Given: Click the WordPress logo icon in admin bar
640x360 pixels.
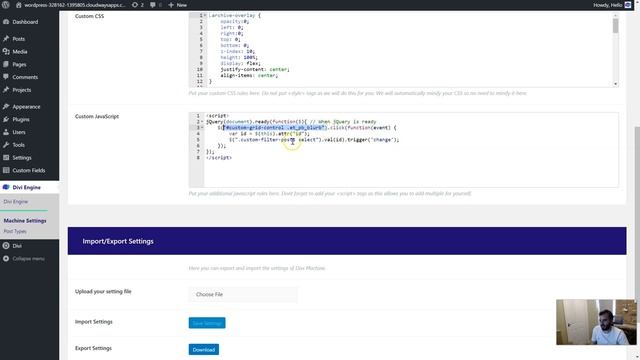Looking at the screenshot, I should tap(6, 5).
